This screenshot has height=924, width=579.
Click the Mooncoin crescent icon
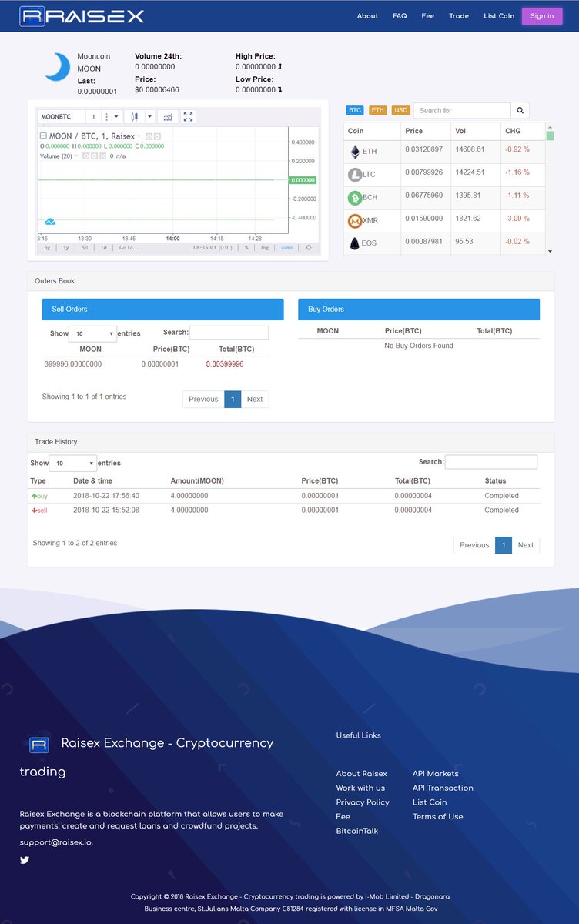58,67
